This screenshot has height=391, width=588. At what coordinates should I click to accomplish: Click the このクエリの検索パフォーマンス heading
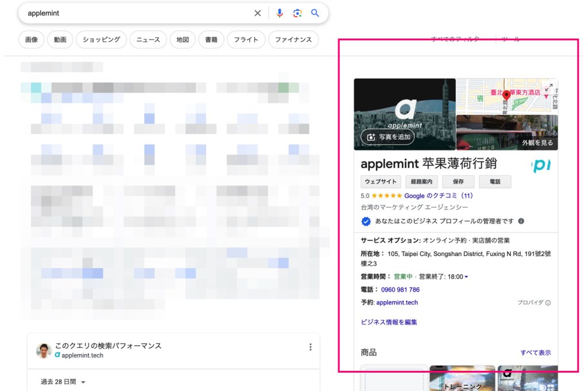[108, 346]
